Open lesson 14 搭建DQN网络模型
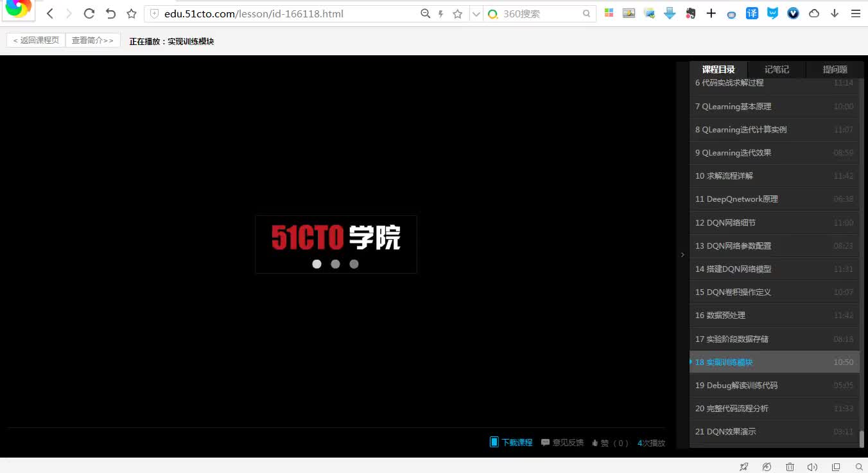This screenshot has width=868, height=473. pyautogui.click(x=774, y=269)
